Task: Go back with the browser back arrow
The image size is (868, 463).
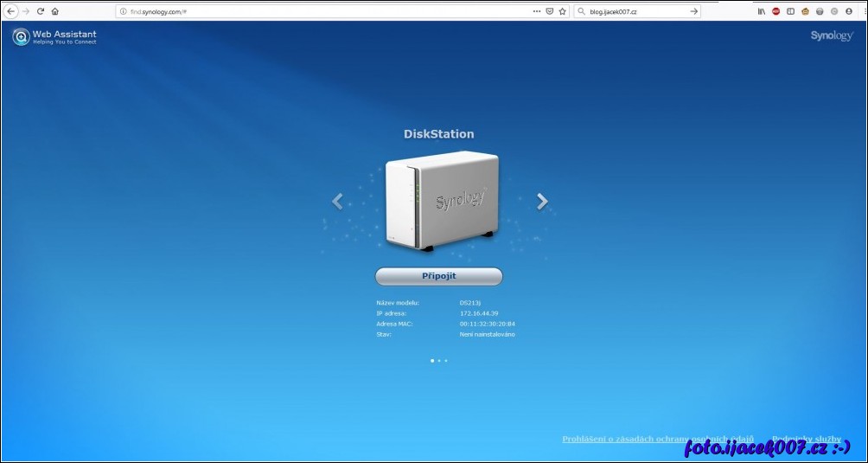Action: (11, 11)
